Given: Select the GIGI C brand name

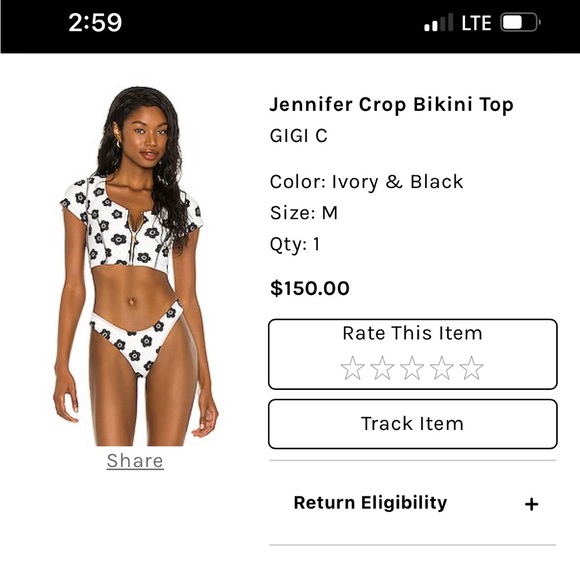Looking at the screenshot, I should (x=299, y=136).
